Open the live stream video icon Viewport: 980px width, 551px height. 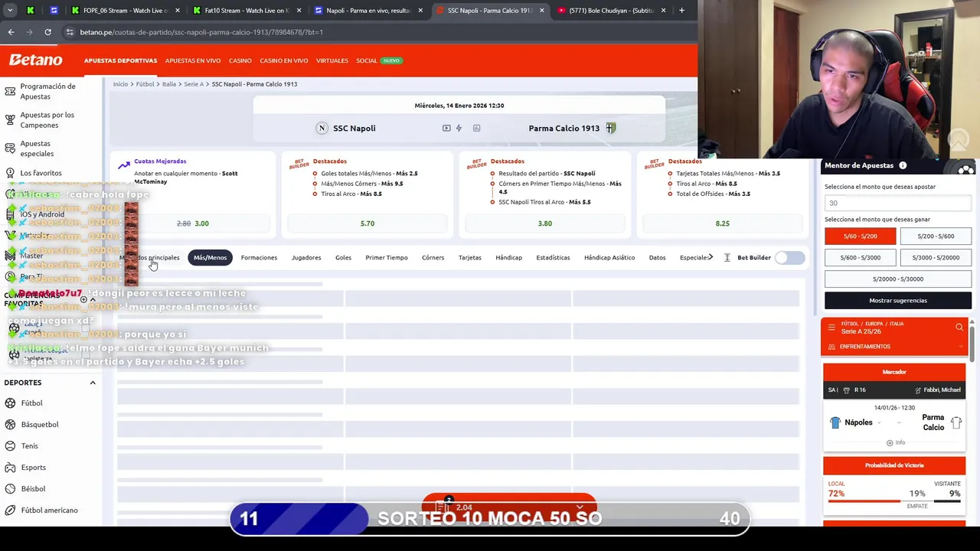click(x=446, y=128)
